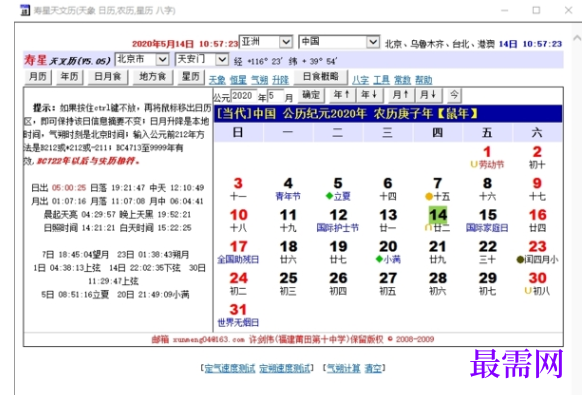This screenshot has height=395, width=582.
Task: Open the 气朔 link
Action: click(x=259, y=80)
